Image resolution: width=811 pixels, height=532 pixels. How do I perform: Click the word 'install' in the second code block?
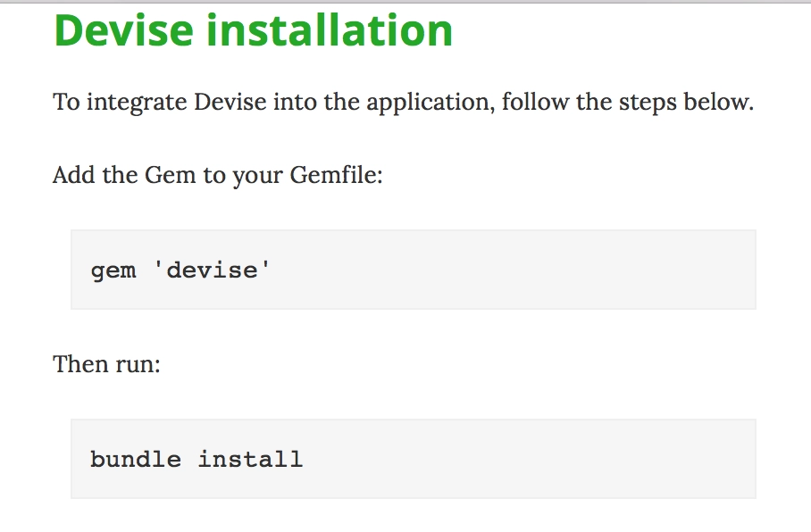click(x=250, y=459)
